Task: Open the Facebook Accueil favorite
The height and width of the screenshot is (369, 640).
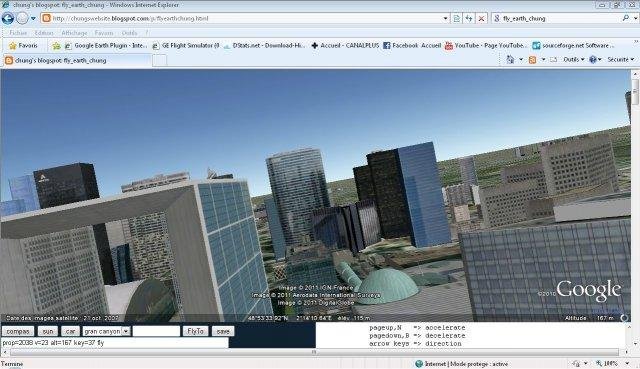Action: [x=412, y=46]
